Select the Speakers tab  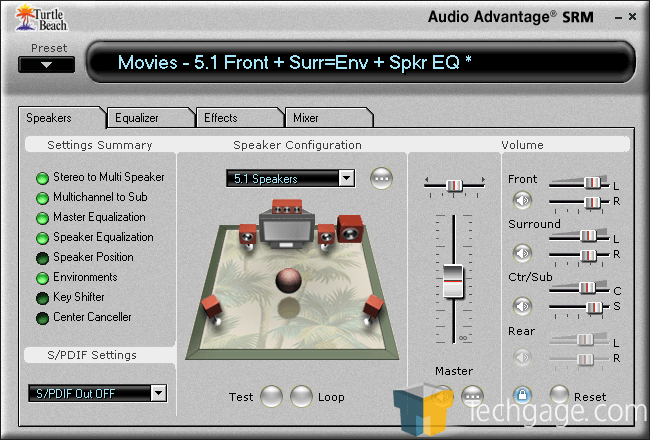tap(61, 118)
